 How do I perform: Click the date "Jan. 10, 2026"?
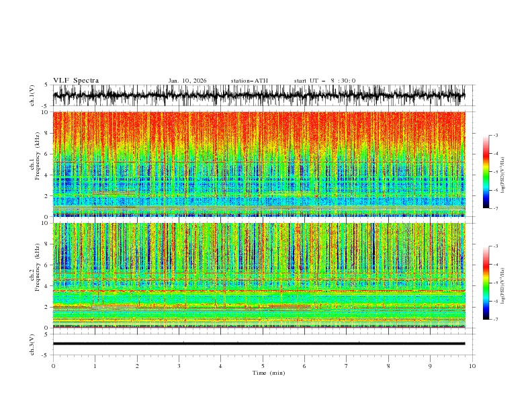tap(187, 81)
